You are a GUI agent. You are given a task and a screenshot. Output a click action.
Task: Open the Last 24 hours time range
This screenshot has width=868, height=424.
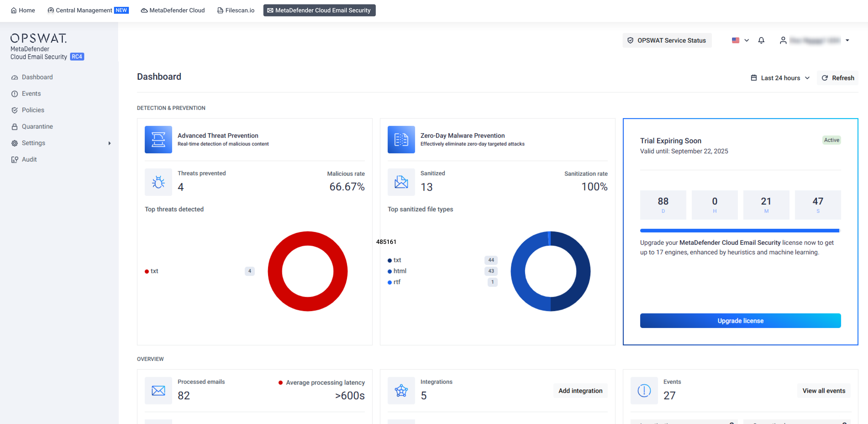780,78
